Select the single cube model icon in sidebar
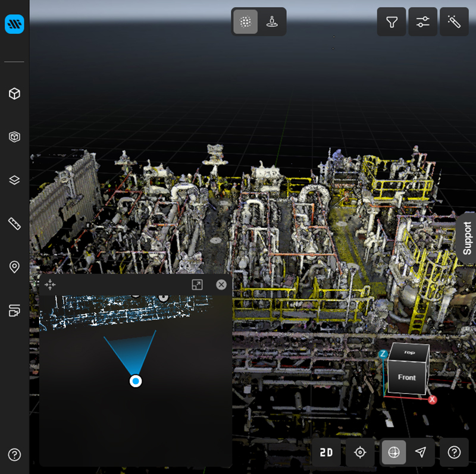The image size is (476, 474). click(14, 94)
